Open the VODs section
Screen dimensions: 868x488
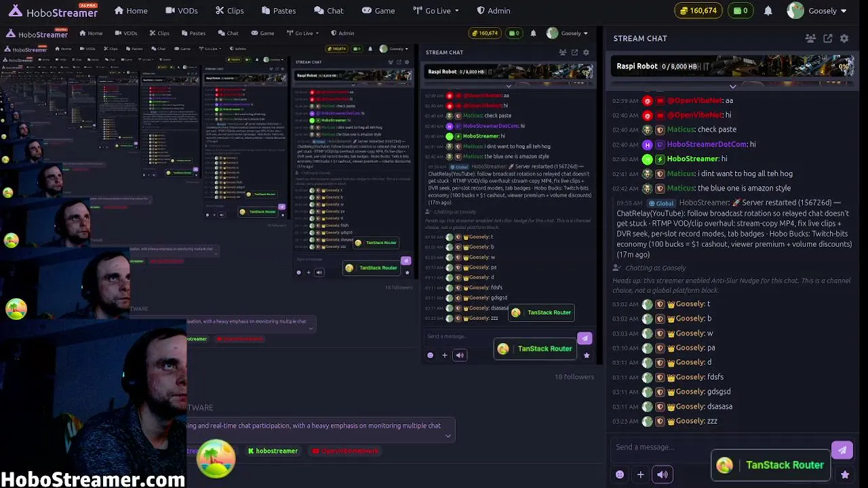(x=182, y=11)
